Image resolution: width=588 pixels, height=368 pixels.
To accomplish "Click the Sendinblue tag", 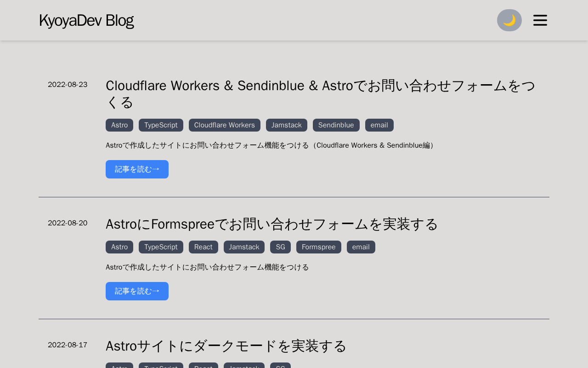I will coord(336,125).
